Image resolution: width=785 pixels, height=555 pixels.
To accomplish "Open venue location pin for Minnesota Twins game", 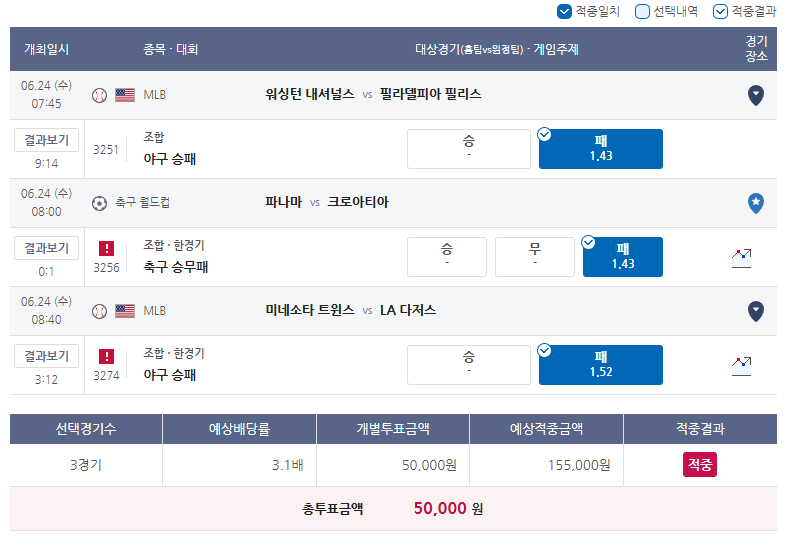I will [755, 311].
